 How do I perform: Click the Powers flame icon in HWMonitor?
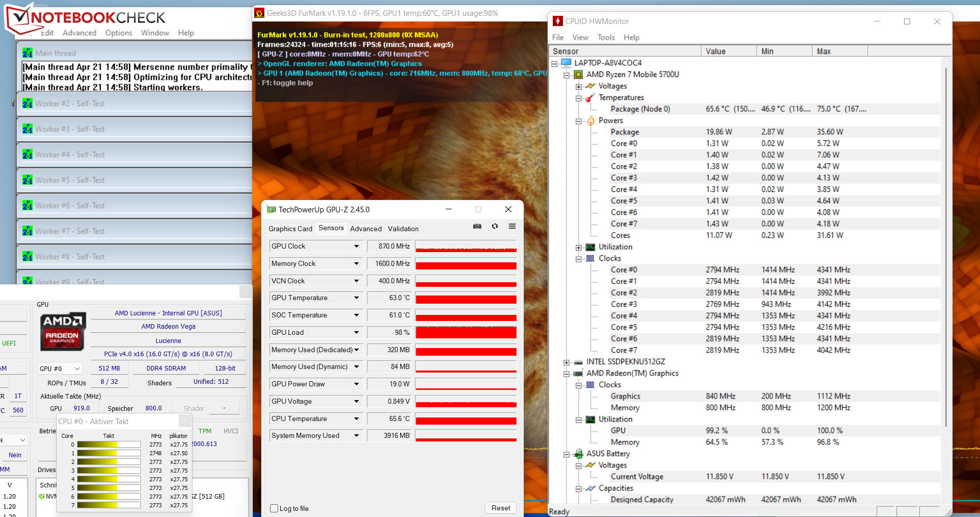click(591, 120)
